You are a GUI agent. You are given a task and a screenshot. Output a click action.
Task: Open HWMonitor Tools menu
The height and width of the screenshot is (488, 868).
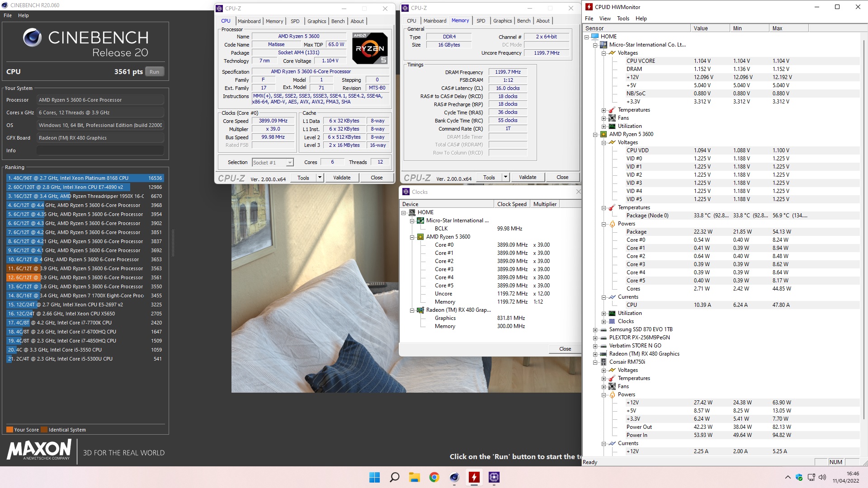623,19
